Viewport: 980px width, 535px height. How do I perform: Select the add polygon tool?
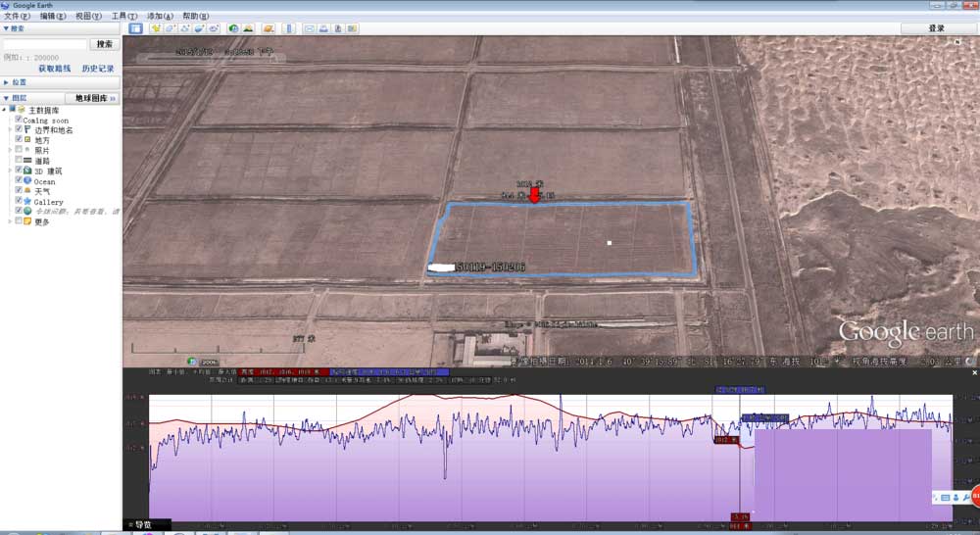pos(170,28)
